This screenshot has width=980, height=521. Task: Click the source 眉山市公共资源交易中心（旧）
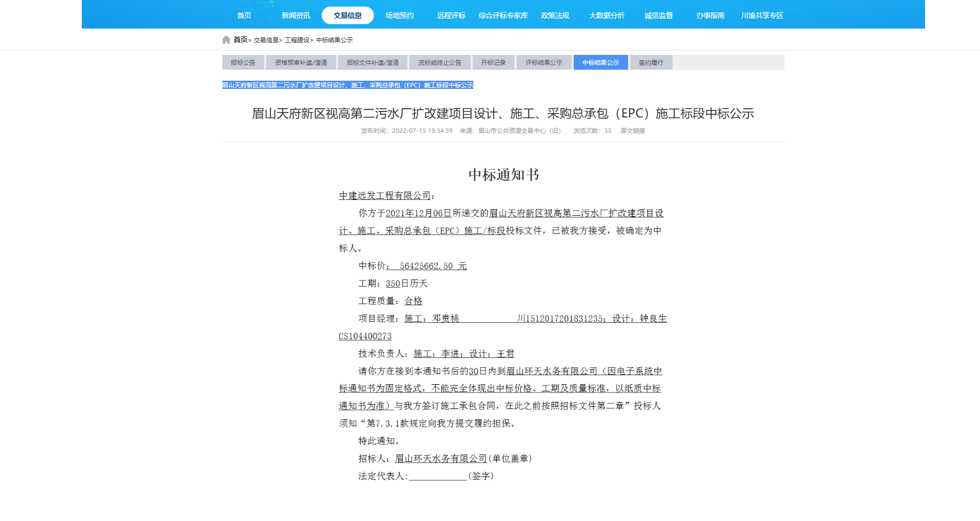[x=519, y=131]
